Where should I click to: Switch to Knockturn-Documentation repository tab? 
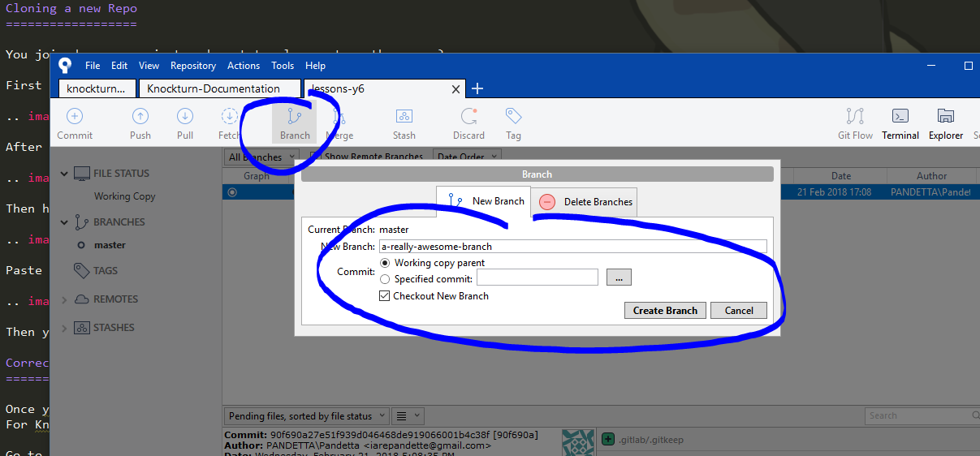click(219, 88)
